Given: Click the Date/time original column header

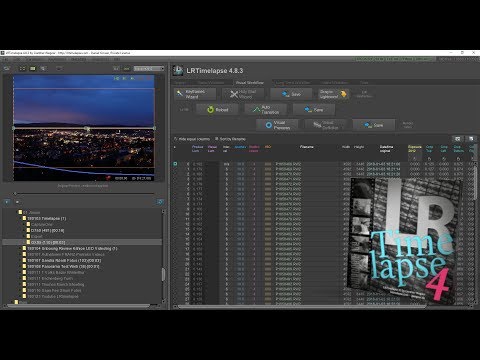Looking at the screenshot, I should [386, 149].
